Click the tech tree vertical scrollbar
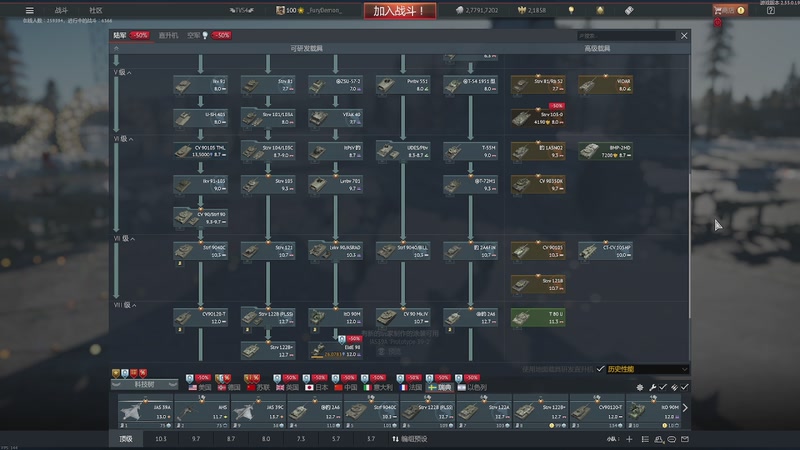 (689, 245)
